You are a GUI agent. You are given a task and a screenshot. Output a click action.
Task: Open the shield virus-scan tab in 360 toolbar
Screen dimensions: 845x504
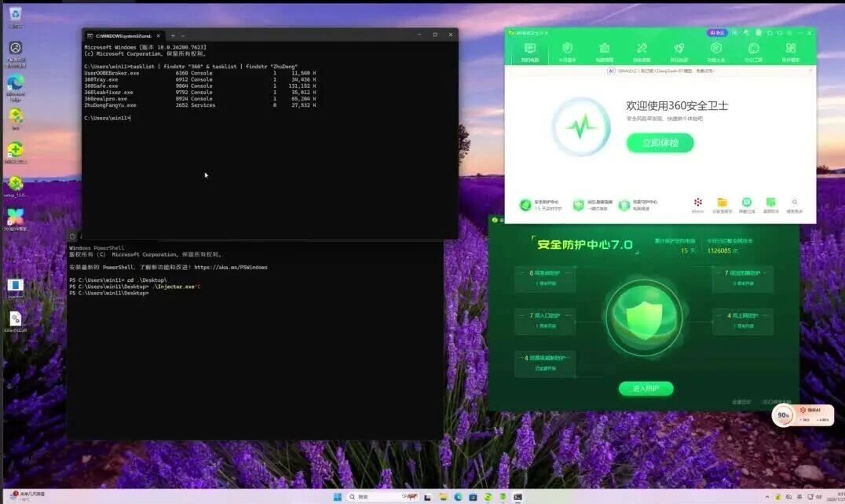[x=567, y=53]
